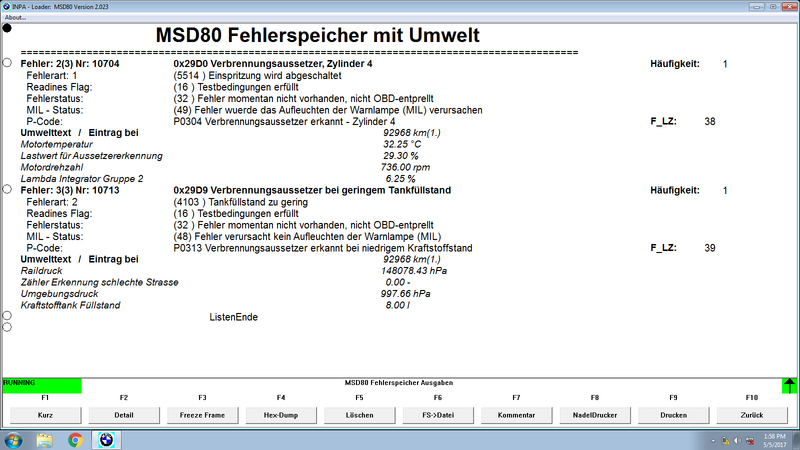Open File Explorer from the taskbar
This screenshot has height=450, width=800.
[45, 439]
